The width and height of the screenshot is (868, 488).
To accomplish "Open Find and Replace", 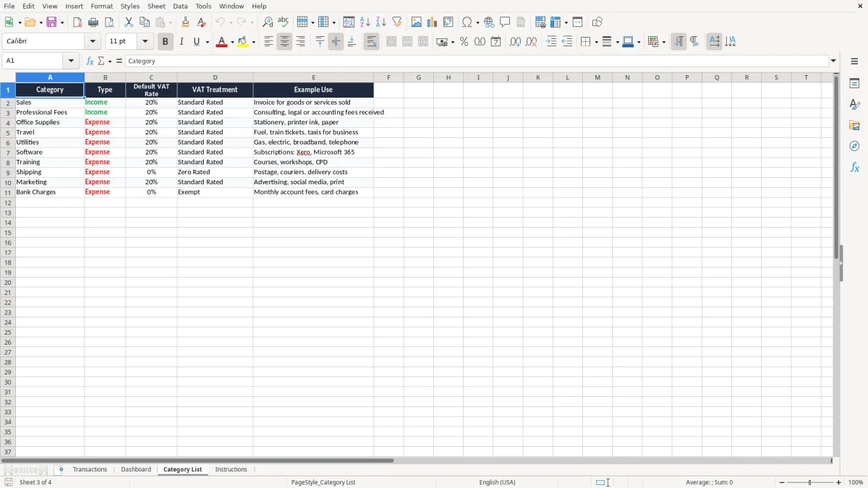I will coord(268,22).
